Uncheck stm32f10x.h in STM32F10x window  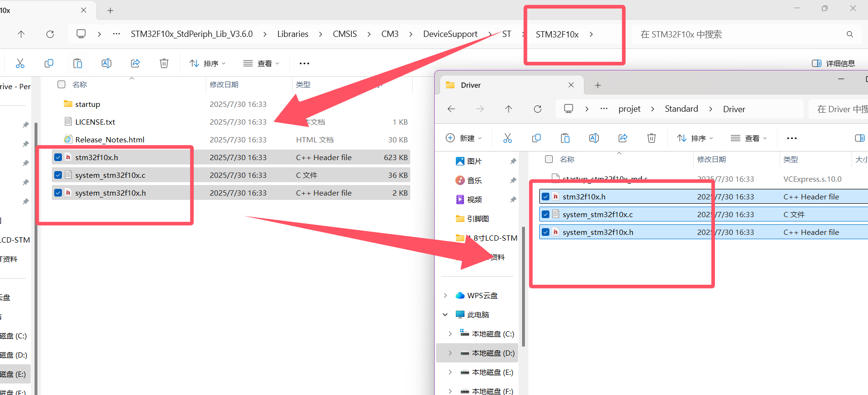pos(58,157)
